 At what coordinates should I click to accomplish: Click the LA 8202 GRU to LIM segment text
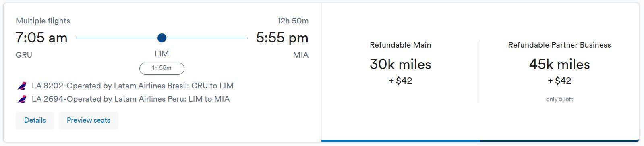click(133, 86)
